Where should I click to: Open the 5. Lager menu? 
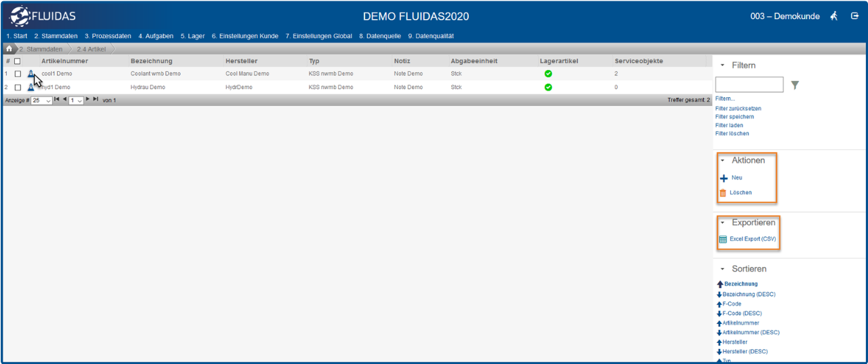click(192, 36)
